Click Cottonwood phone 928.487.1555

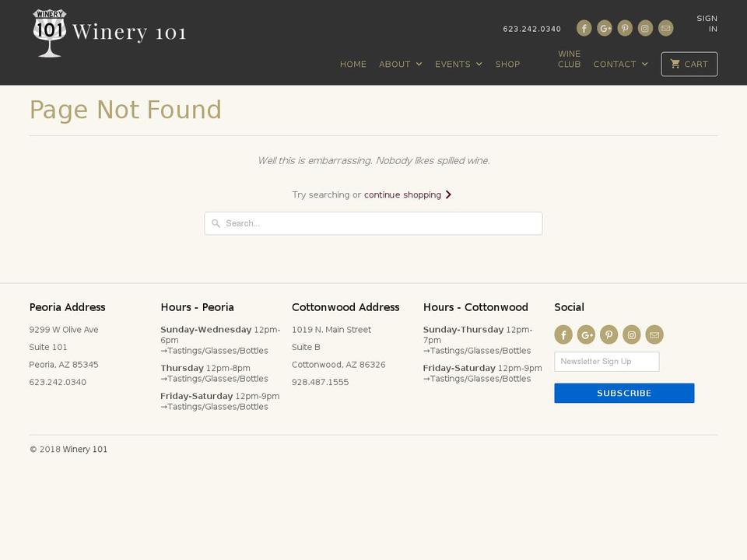pos(320,383)
